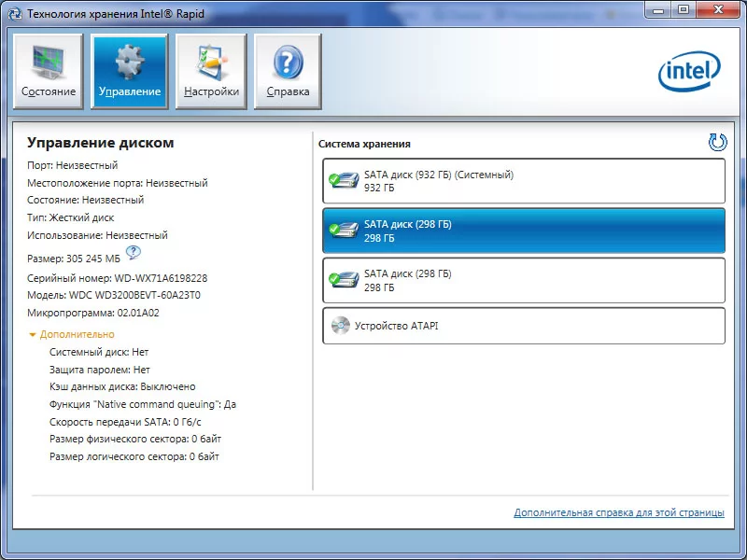Screen dimensions: 747x560
Task: Click the 932 ГБ disk's drive icon
Action: 344,181
